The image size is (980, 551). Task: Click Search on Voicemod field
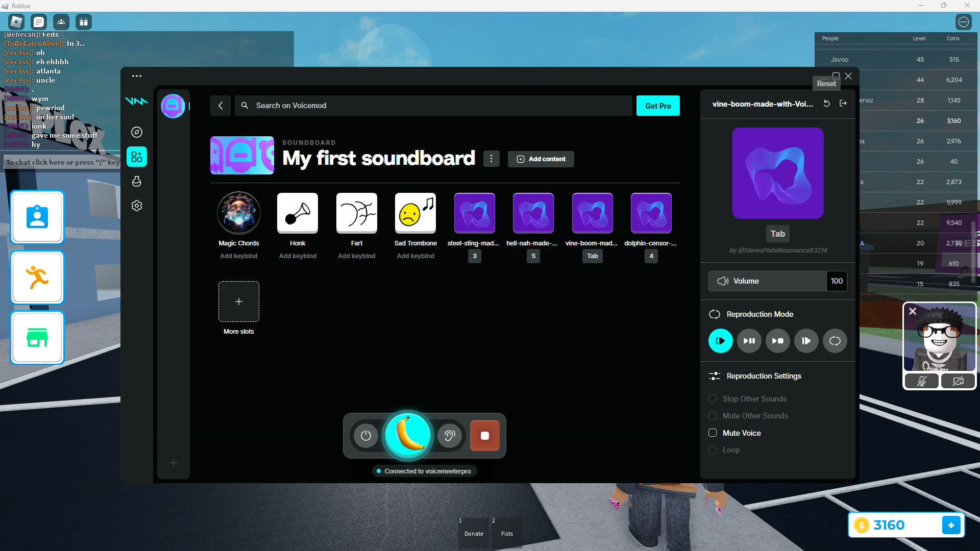433,106
